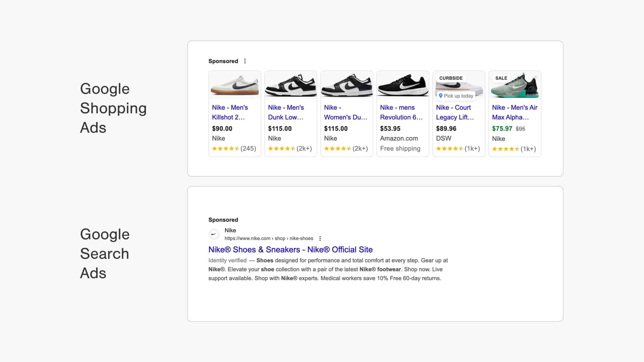Click the star rating on Air Max Alpha ad
The width and height of the screenshot is (644, 362).
pyautogui.click(x=514, y=149)
